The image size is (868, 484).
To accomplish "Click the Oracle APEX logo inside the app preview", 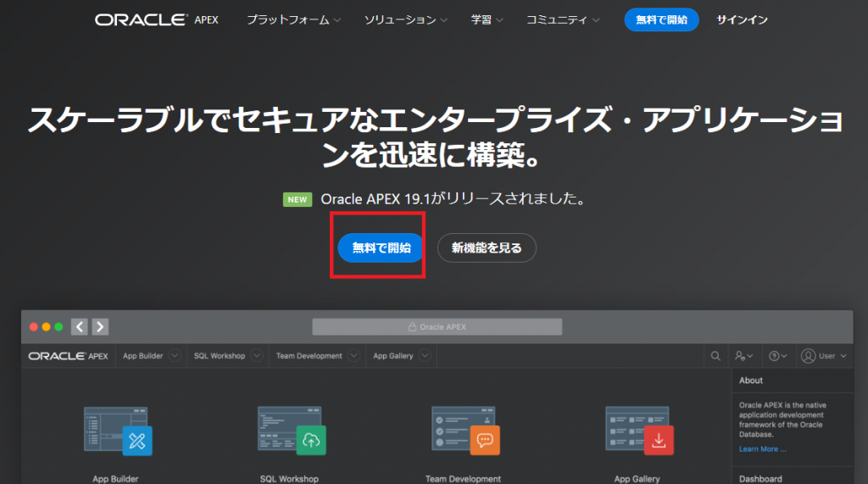I will pyautogui.click(x=68, y=356).
